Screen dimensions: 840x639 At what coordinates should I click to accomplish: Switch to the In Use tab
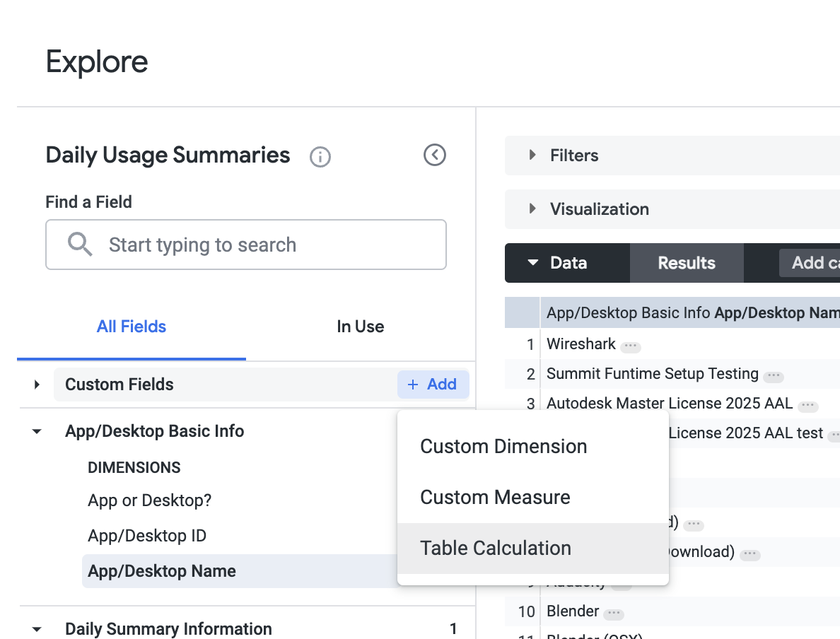(x=360, y=327)
